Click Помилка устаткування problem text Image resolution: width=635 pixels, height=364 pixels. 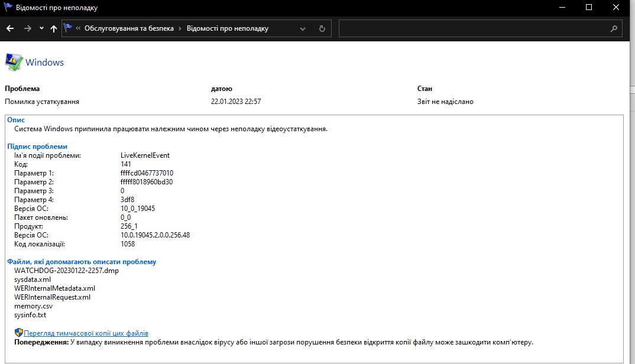42,102
